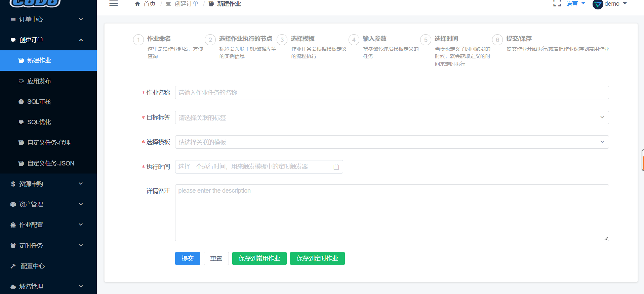Click step 5 选择时间
Screen dimensions: 644x294
pos(446,39)
